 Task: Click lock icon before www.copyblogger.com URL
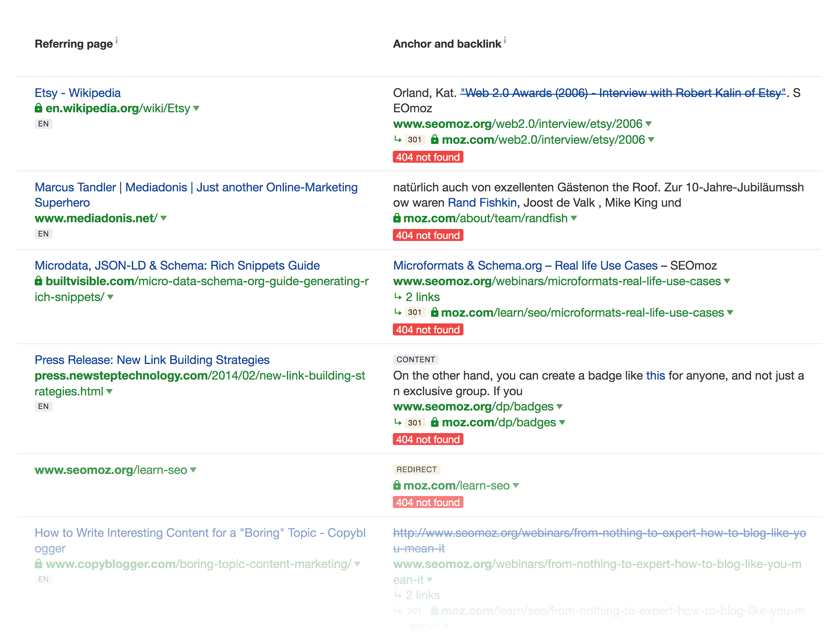click(38, 563)
